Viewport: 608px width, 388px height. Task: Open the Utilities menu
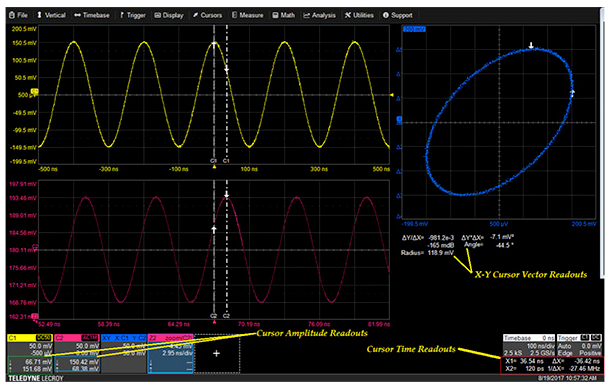coord(359,15)
